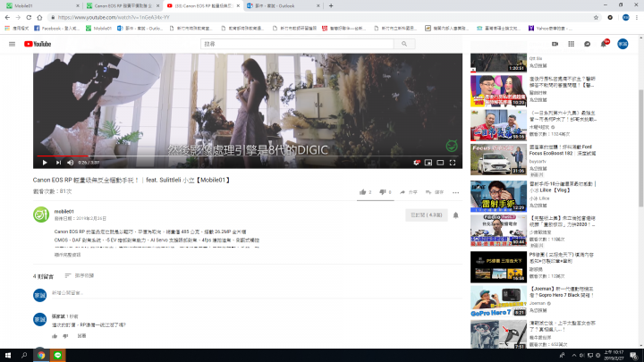Click the address bar URL
The width and height of the screenshot is (644, 362).
(114, 17)
